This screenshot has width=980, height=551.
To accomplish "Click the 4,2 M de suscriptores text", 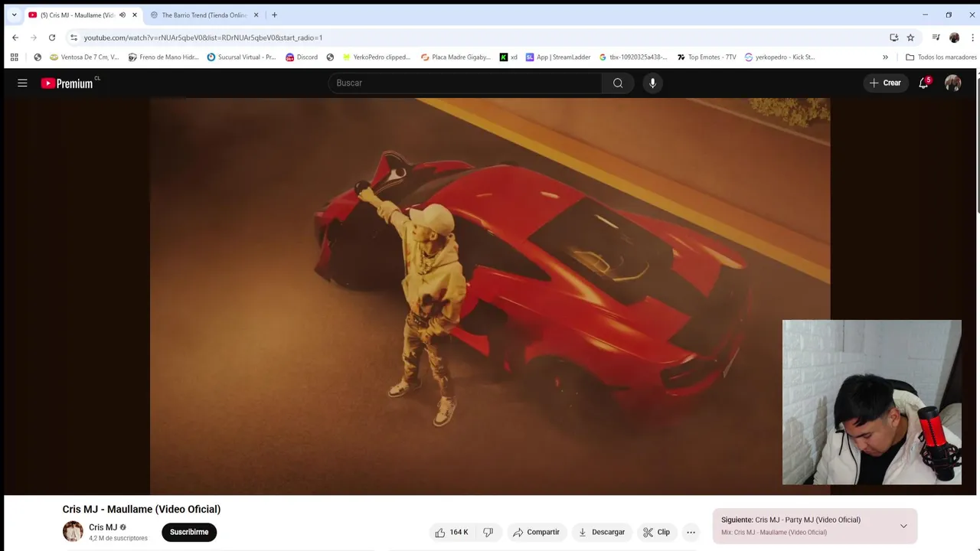I will pos(118,539).
